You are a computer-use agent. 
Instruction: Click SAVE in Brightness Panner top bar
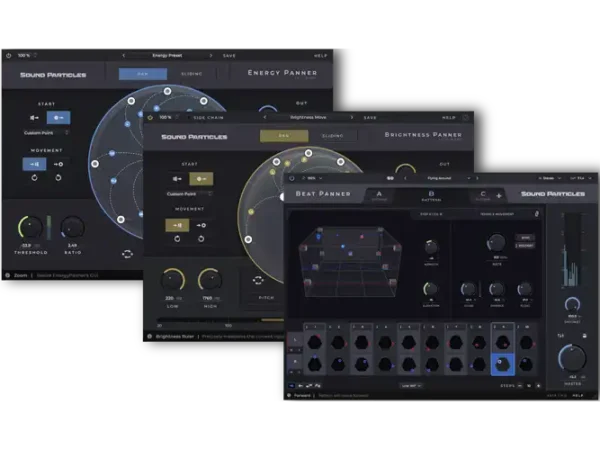click(x=370, y=118)
